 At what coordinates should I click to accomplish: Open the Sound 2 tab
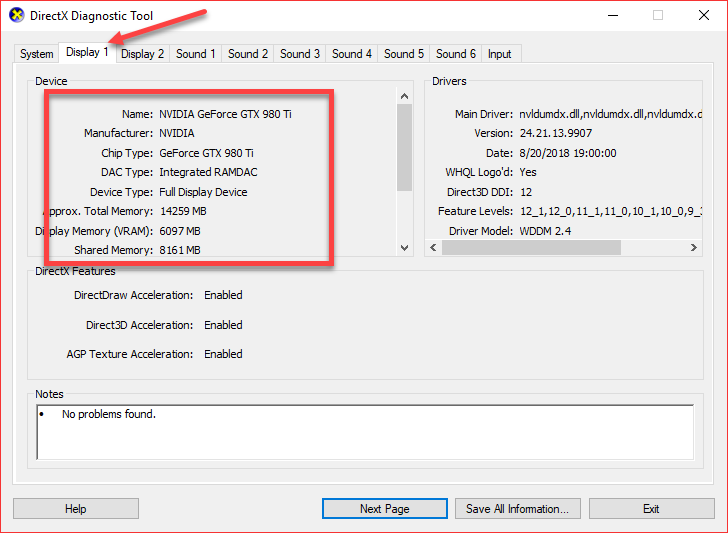(x=248, y=54)
